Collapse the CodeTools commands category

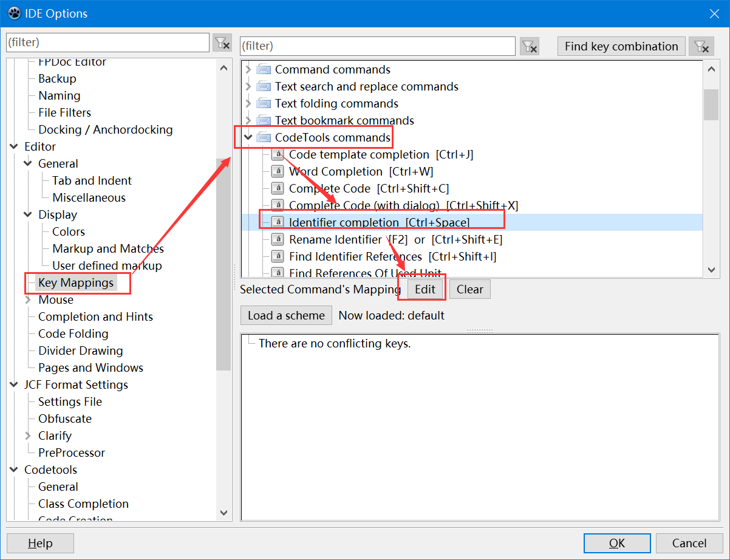click(x=248, y=138)
